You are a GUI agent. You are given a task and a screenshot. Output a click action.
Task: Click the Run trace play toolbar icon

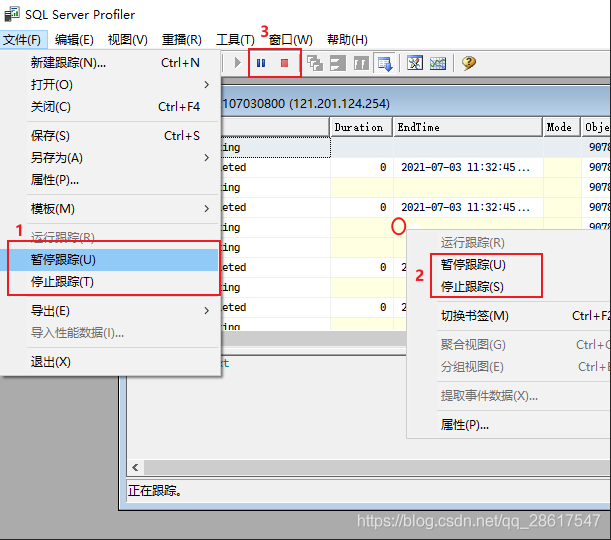[237, 63]
